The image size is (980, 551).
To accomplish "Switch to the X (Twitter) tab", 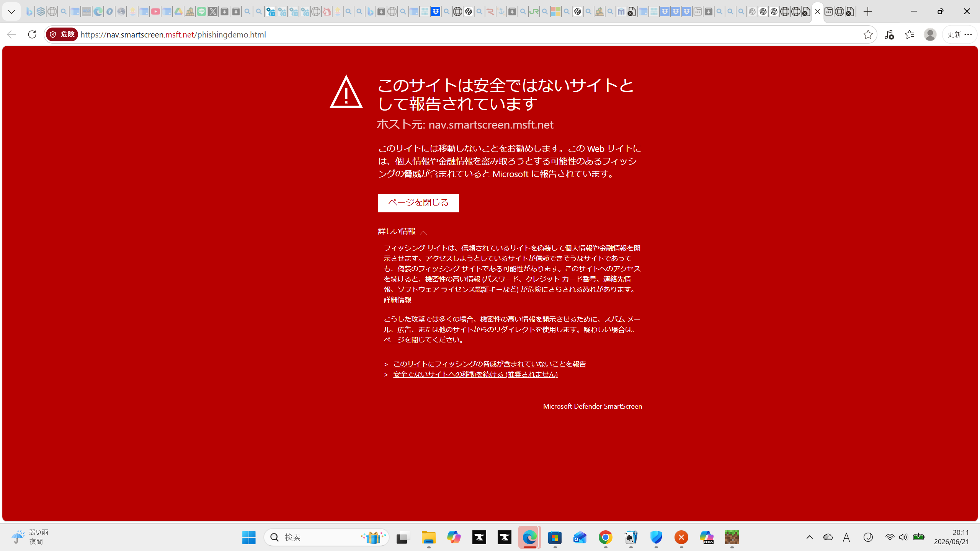I will 213,11.
